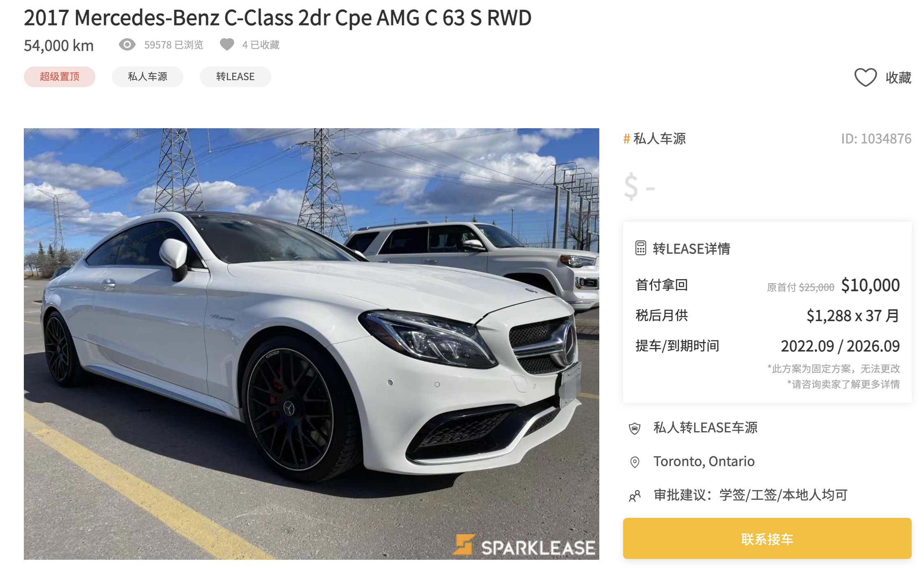Click the Toronto, Ontario location text

click(704, 462)
